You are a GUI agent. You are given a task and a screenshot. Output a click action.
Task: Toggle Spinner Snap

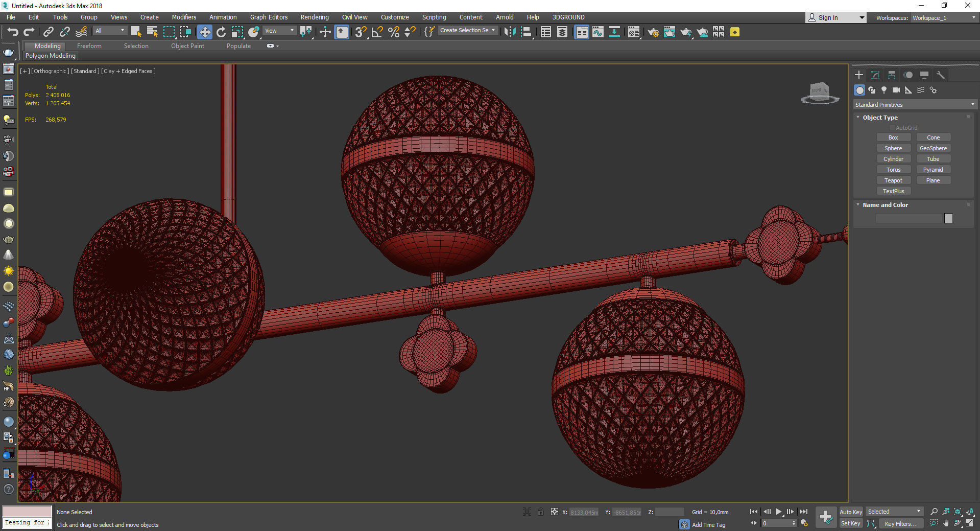[x=410, y=32]
